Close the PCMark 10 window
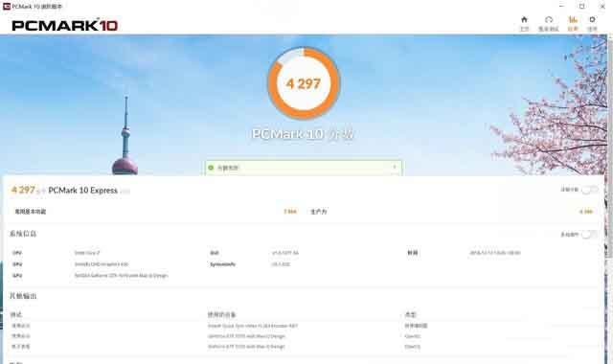 coord(602,7)
